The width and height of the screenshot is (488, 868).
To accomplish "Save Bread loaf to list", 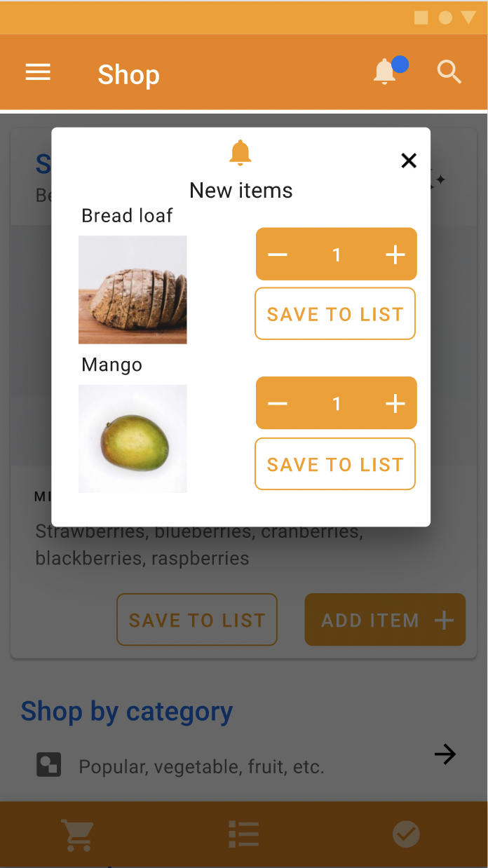I will [x=335, y=313].
